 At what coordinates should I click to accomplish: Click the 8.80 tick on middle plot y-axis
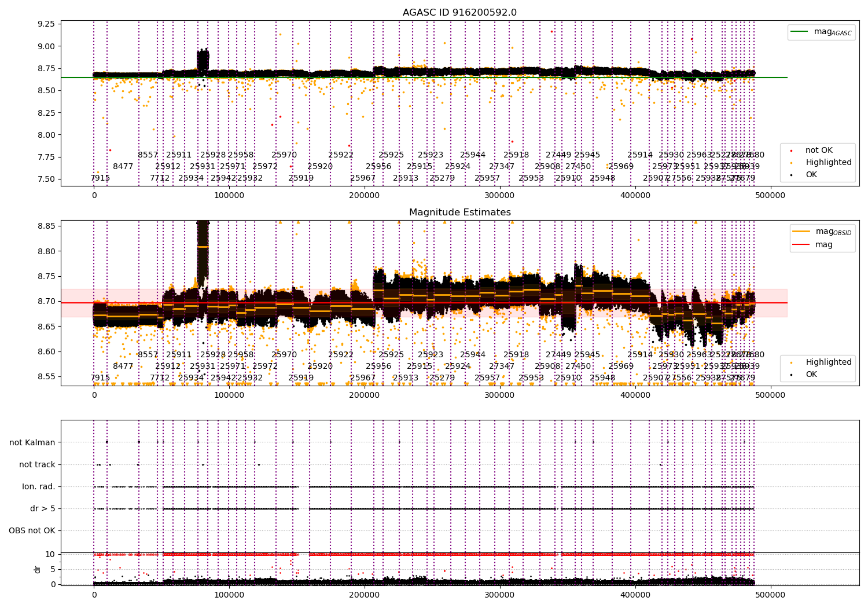click(46, 251)
